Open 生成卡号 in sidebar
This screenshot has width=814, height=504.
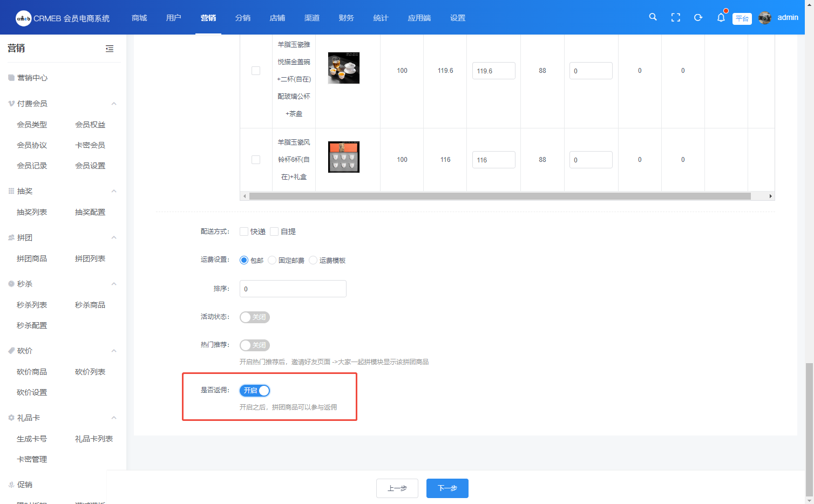(32, 439)
